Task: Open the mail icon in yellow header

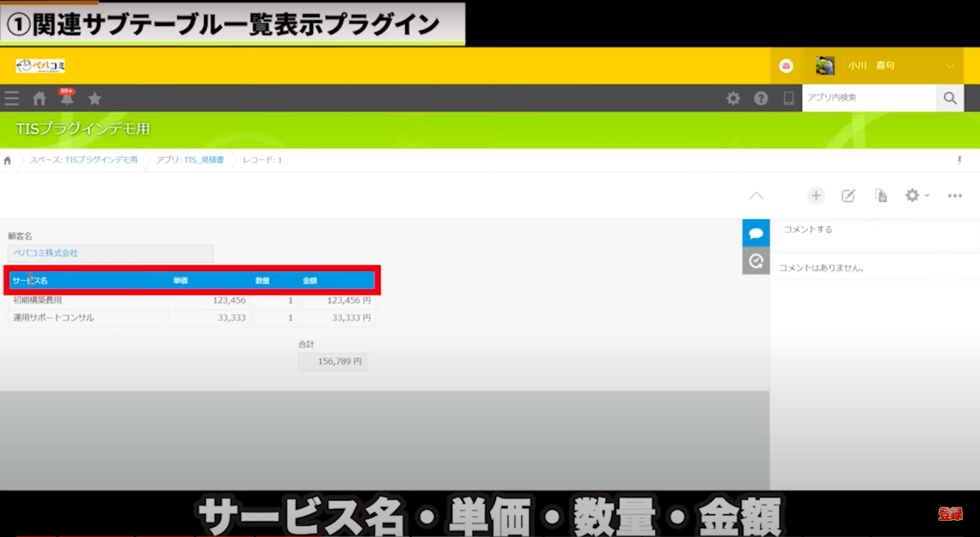Action: (x=786, y=66)
